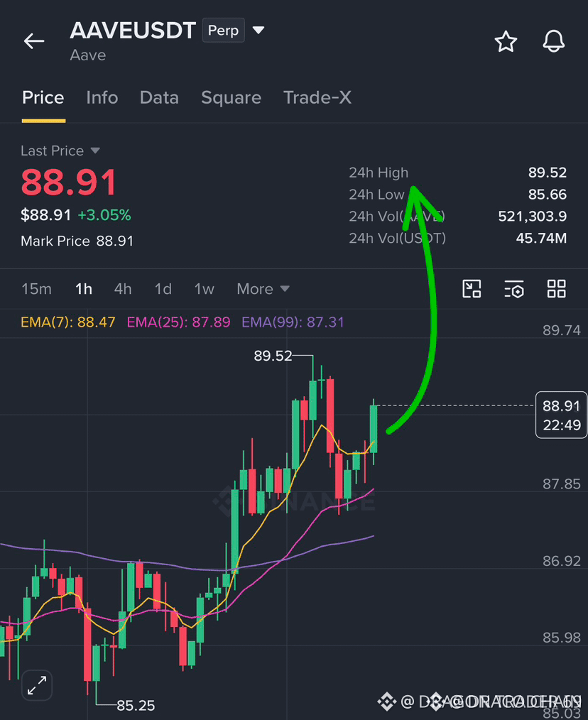The image size is (588, 720).
Task: Tap the EMA(25): 87.89 indicator label
Action: (178, 322)
